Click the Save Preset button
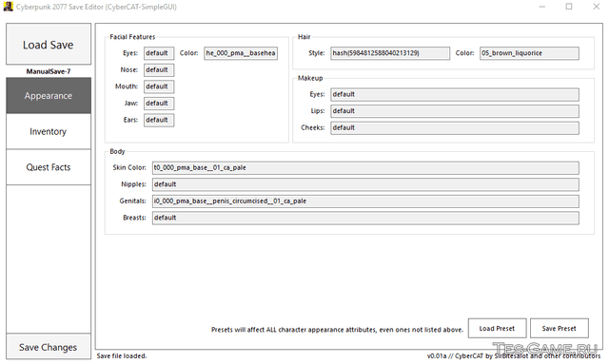 click(560, 328)
